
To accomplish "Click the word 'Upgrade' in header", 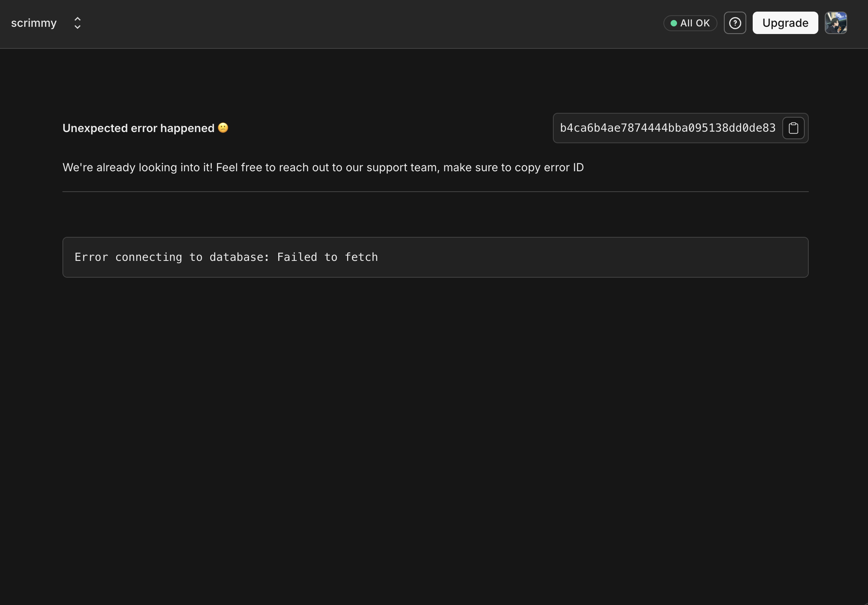I will [x=785, y=23].
